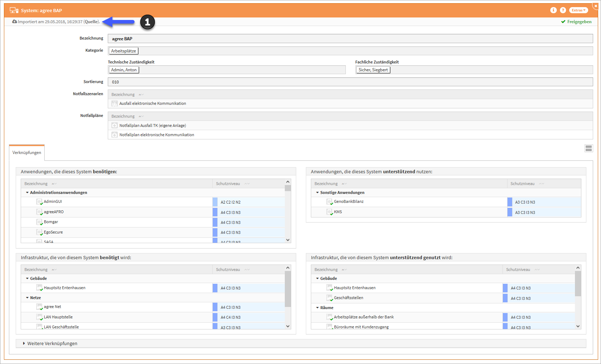This screenshot has width=601, height=364.
Task: Click the scenario icon for Ausfall elektronische Kommunikation
Action: 115,103
